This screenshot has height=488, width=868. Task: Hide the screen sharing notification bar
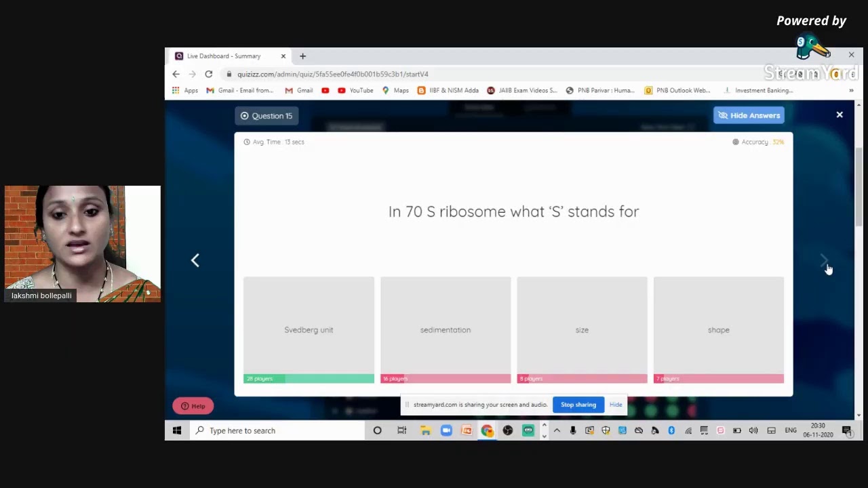point(616,405)
